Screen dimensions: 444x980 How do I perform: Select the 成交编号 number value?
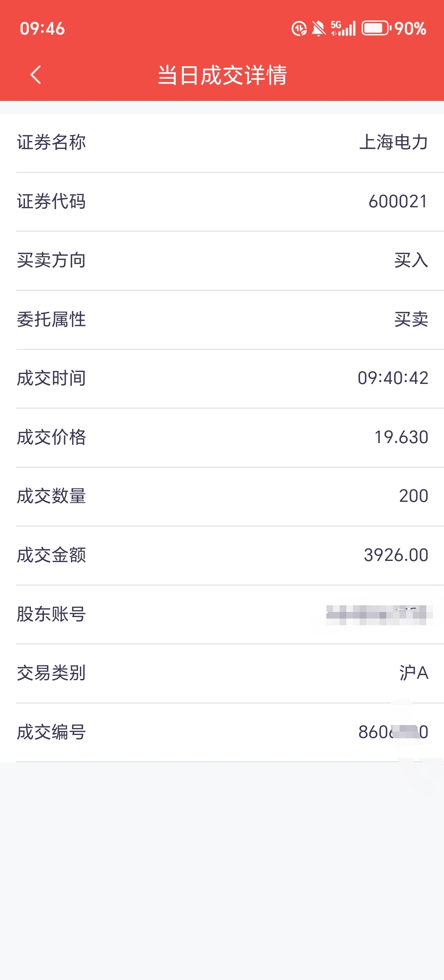[393, 732]
